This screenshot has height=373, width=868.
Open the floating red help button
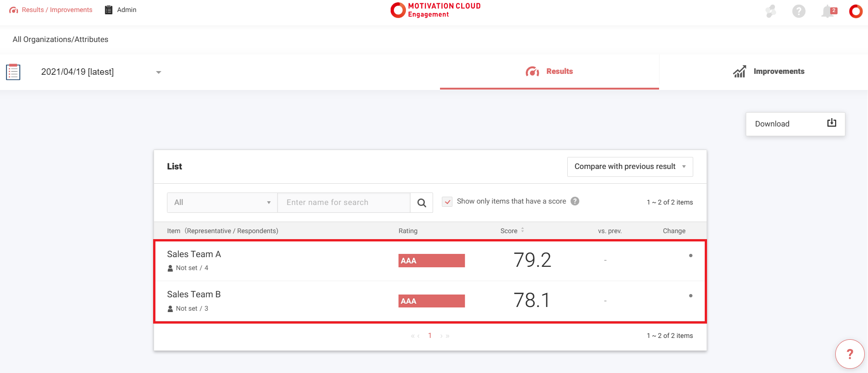coord(850,354)
